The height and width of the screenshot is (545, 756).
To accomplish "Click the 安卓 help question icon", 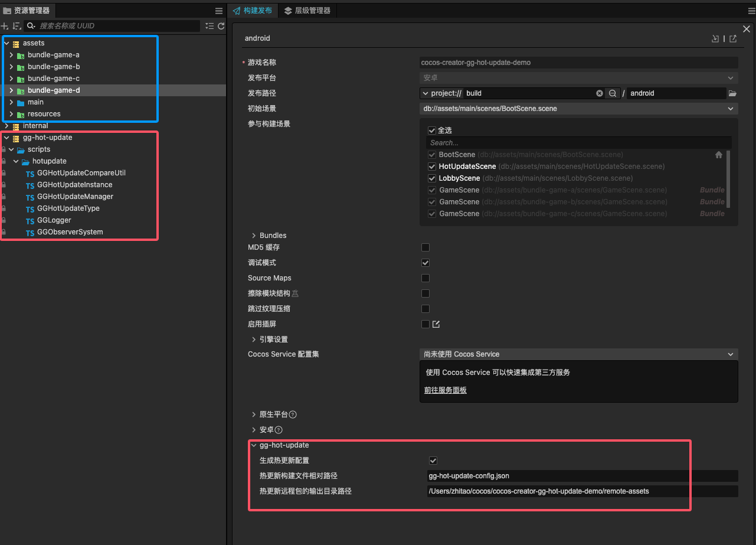I will pyautogui.click(x=279, y=430).
